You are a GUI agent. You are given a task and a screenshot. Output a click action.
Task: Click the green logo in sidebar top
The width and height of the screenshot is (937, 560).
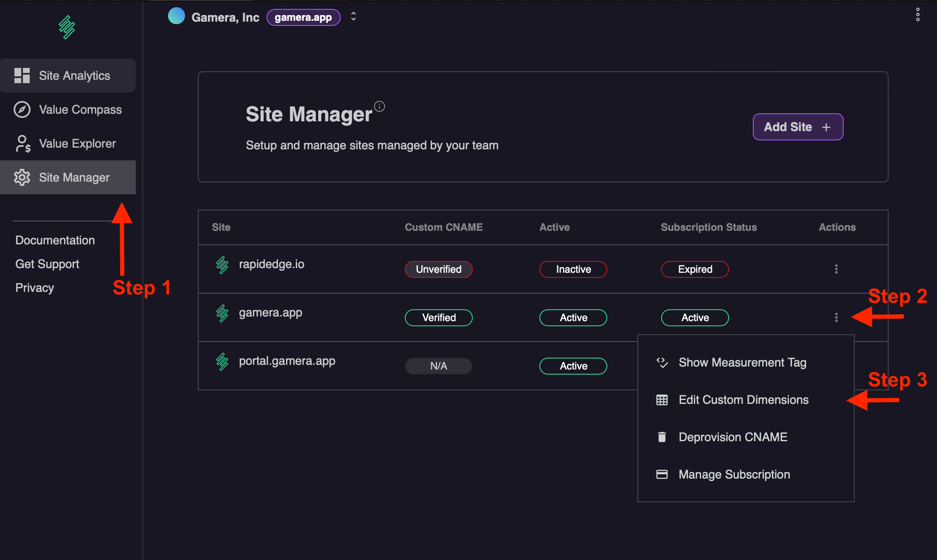click(67, 28)
